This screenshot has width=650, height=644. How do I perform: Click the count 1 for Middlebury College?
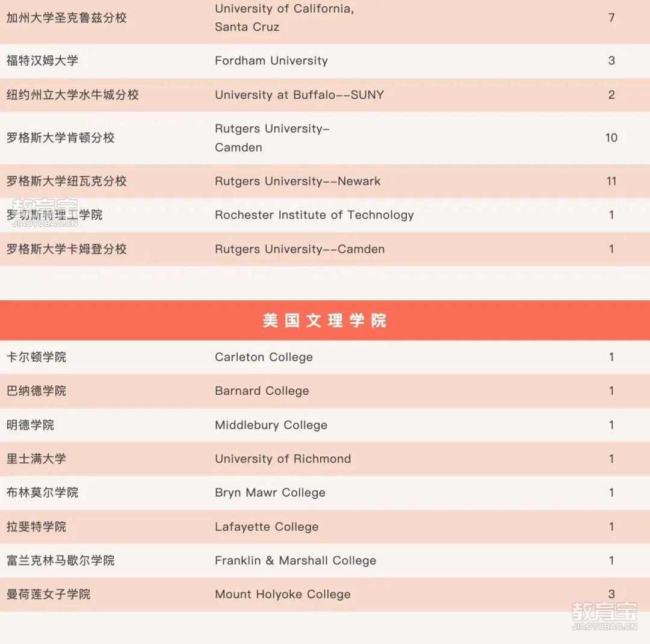coord(611,425)
